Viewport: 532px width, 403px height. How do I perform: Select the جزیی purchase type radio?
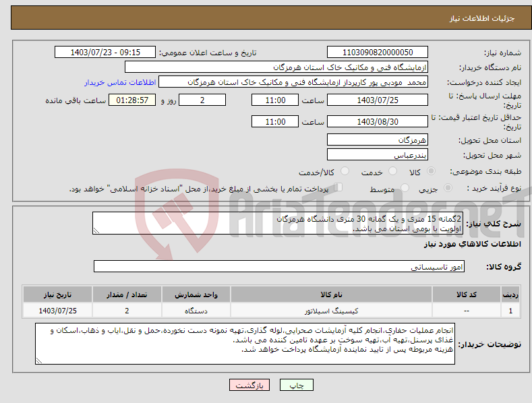pyautogui.click(x=448, y=187)
